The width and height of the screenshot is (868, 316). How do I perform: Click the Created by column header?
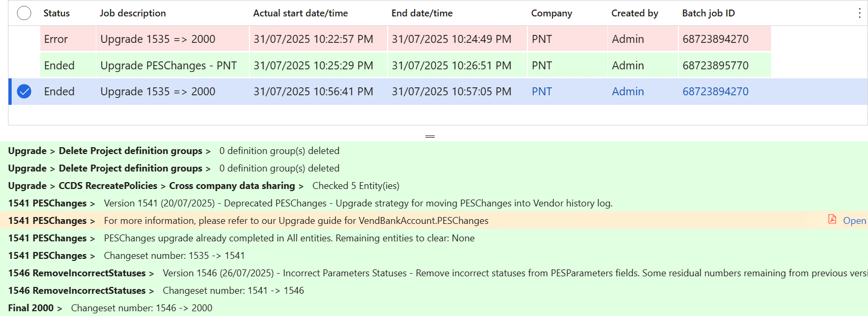coord(634,13)
